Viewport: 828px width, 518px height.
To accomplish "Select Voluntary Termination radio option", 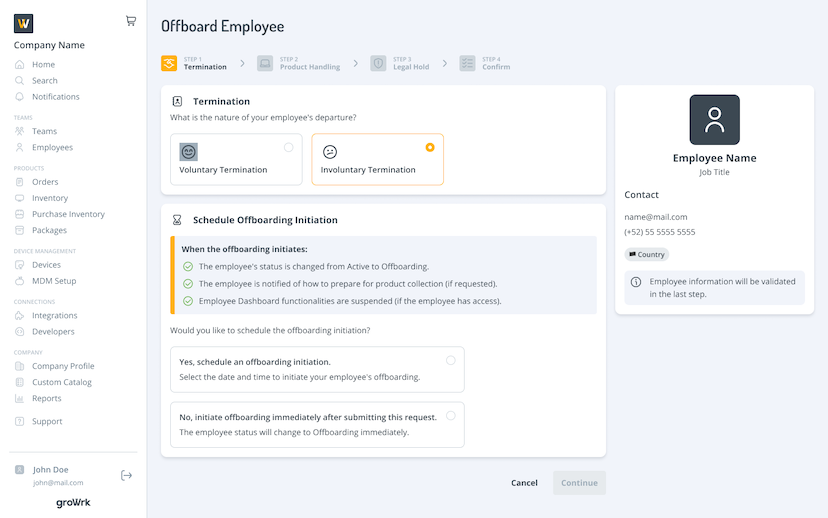I will (289, 147).
